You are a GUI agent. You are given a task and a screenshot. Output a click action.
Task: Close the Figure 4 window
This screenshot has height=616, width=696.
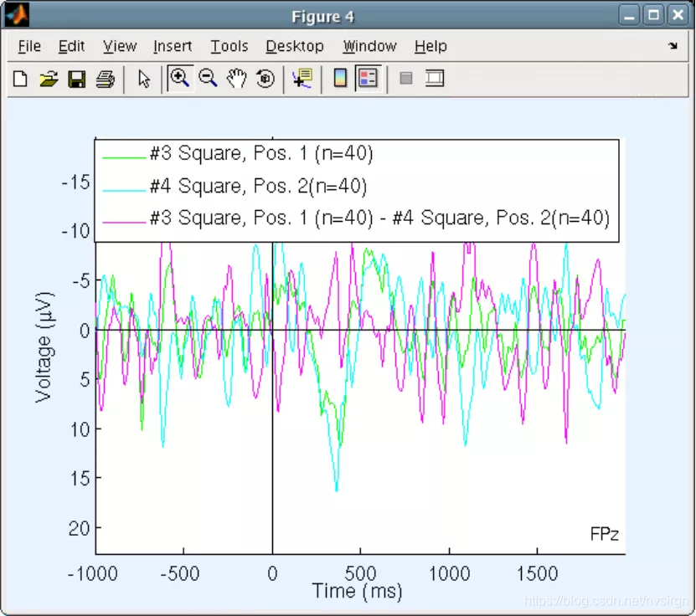[x=678, y=16]
